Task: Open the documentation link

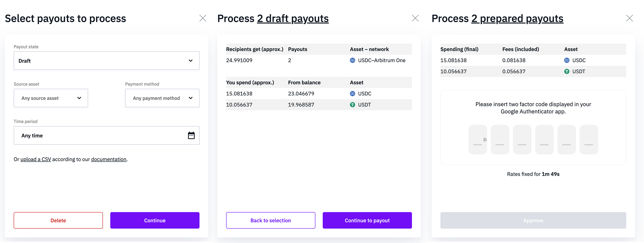Action: pos(109,159)
